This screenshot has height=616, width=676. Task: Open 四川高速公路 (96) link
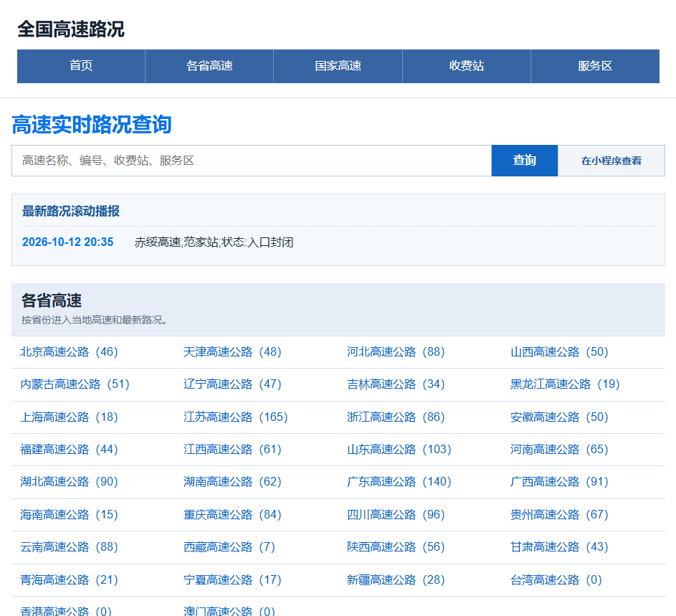click(x=396, y=515)
